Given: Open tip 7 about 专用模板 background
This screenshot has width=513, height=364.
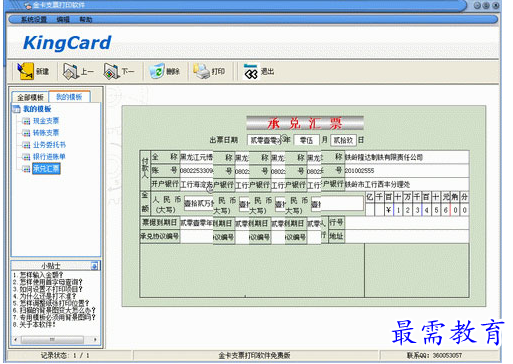Looking at the screenshot, I should 54,317.
